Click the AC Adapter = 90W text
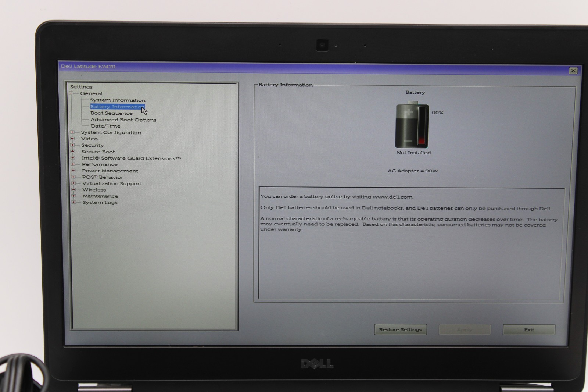Screen dimensions: 588x392 point(413,171)
